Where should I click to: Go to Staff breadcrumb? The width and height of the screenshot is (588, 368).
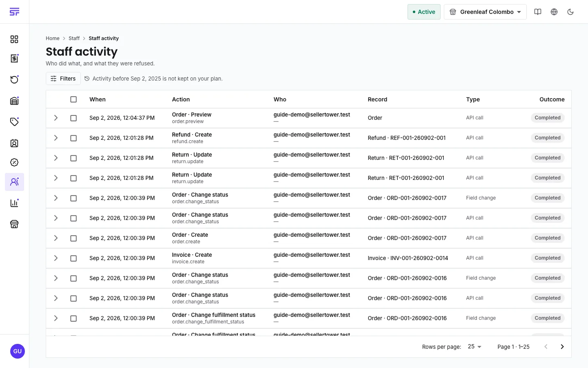point(74,38)
